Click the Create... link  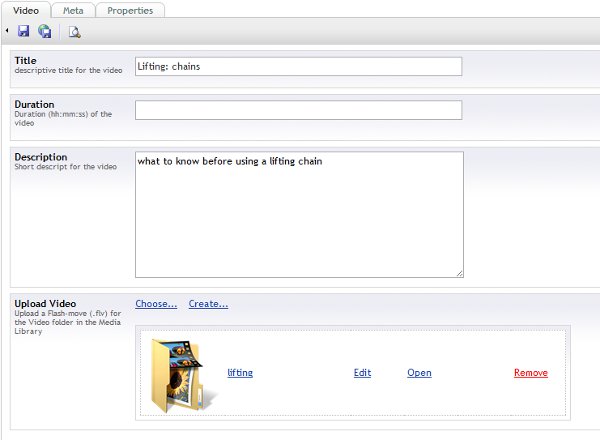point(208,304)
